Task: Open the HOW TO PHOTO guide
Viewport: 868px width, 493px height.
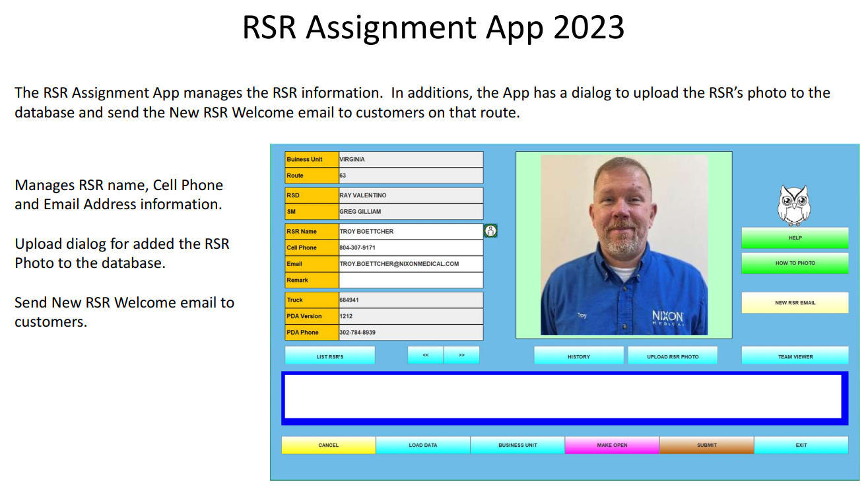Action: 795,263
